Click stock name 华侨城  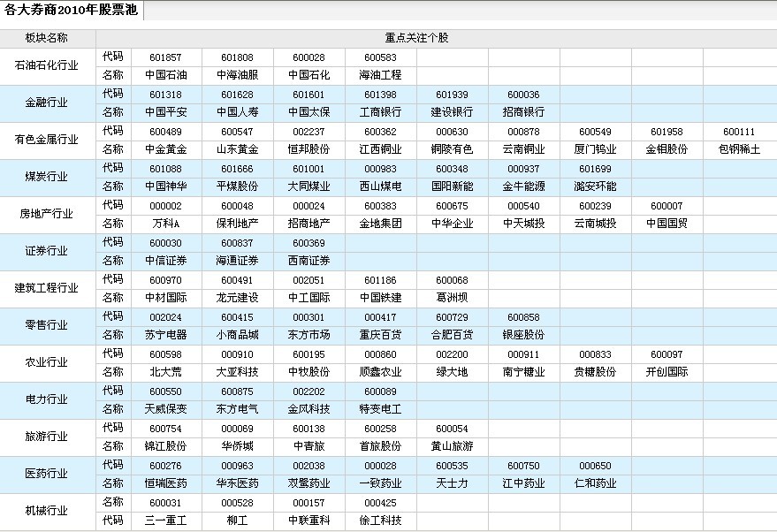[x=238, y=447]
